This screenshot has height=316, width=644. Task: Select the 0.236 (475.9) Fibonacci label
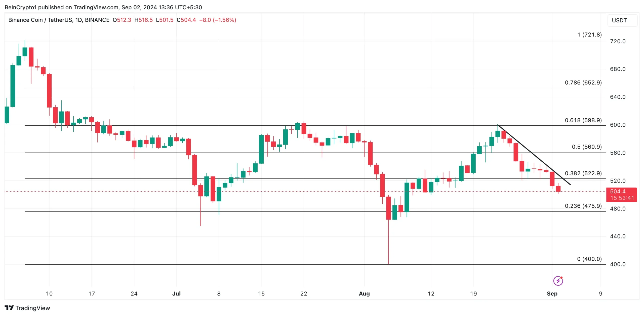[x=583, y=206]
